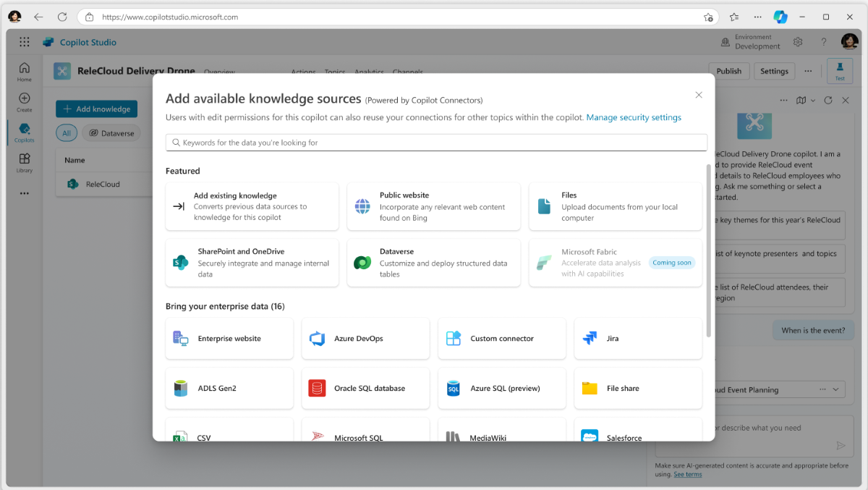Publish the ReleCloud Delivery Drone copilot
The width and height of the screenshot is (868, 490).
click(728, 70)
